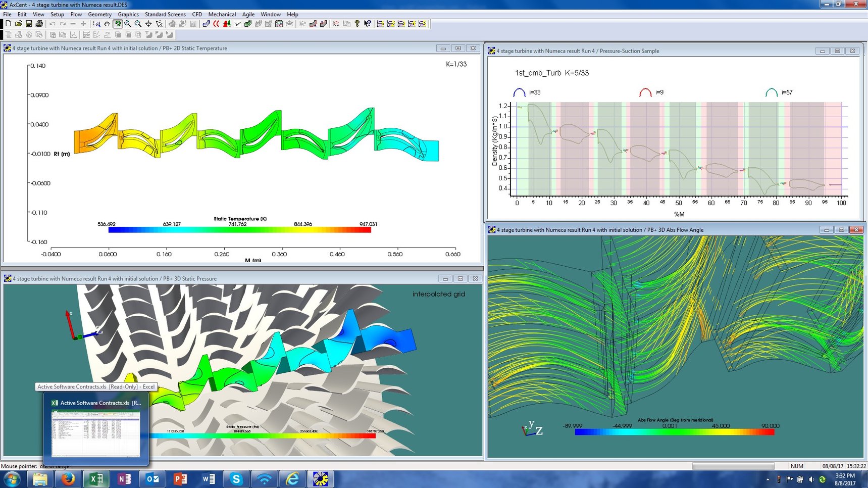Screen dimensions: 868x488
Task: Click the Active Software Contracts.xls preview thumbnail
Action: [95, 433]
